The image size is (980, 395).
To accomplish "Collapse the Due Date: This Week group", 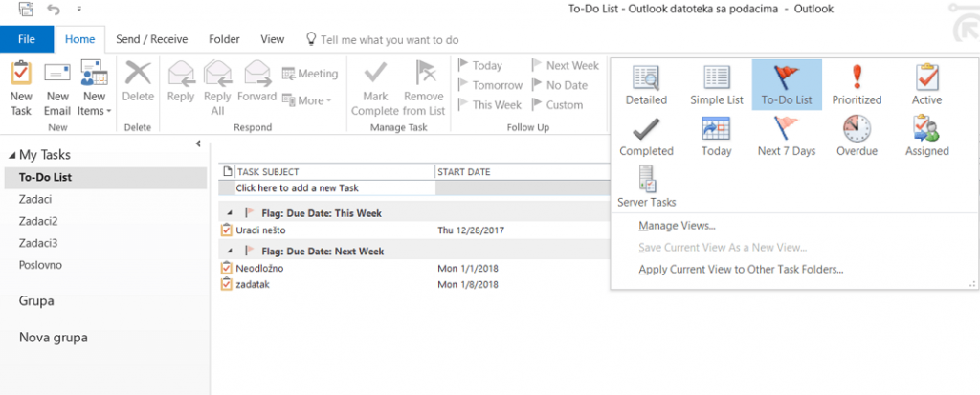I will tap(230, 213).
